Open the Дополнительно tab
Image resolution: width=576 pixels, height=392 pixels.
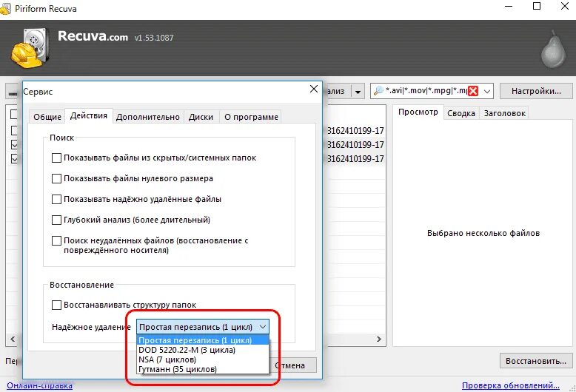(147, 117)
